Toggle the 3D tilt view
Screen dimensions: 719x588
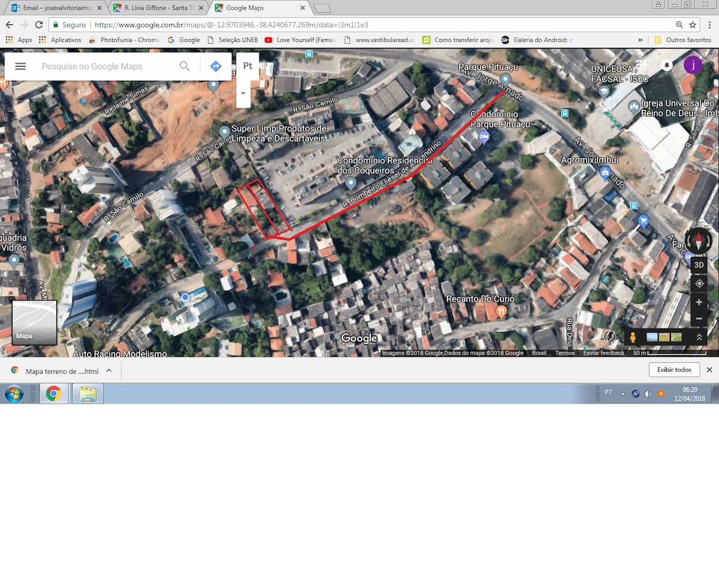coord(699,265)
